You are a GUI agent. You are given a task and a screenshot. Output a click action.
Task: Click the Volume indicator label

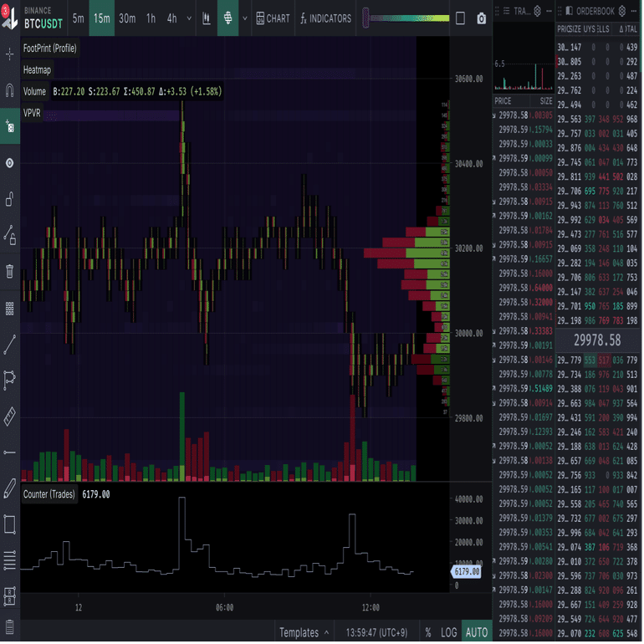[34, 91]
